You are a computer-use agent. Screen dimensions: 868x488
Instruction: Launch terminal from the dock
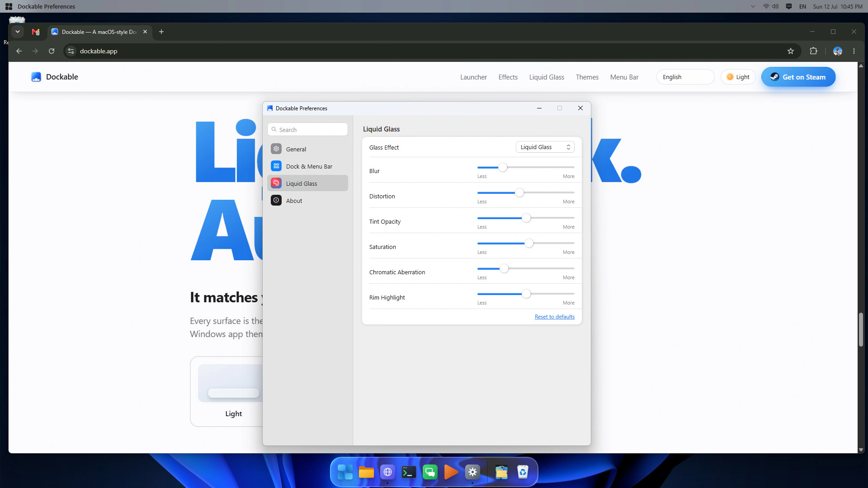point(409,472)
